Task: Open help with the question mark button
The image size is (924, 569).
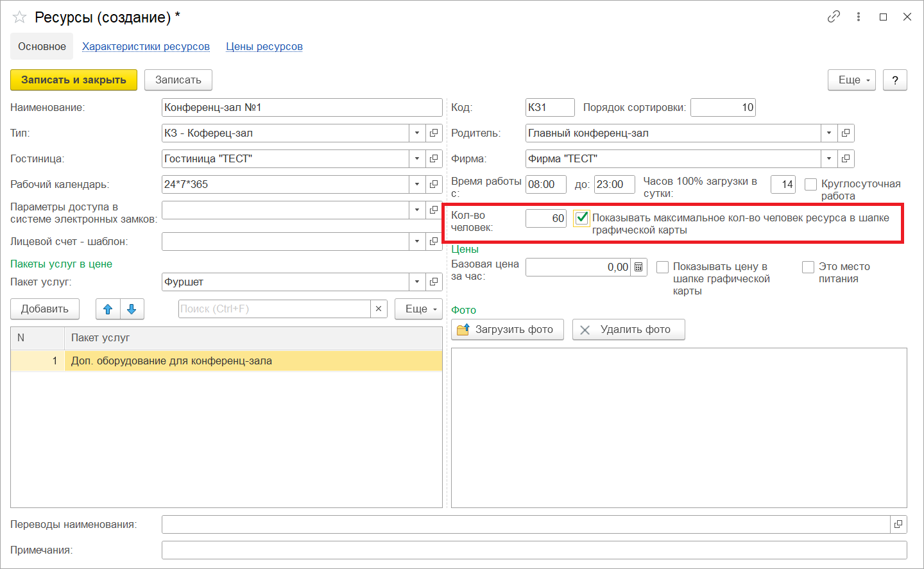Action: coord(895,80)
